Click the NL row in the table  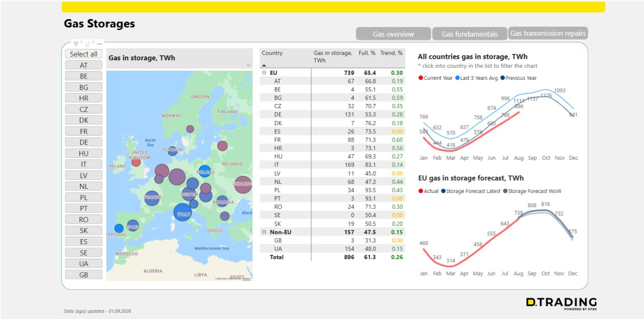[x=332, y=182]
